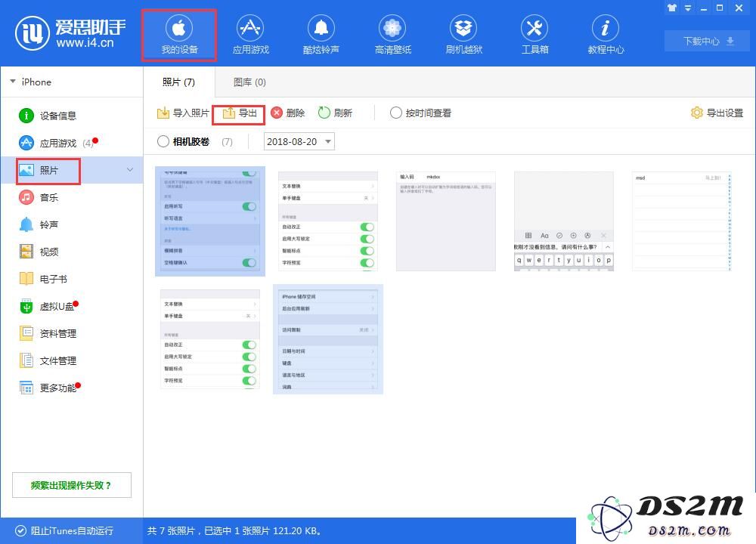The width and height of the screenshot is (756, 544).
Task: Click 导出 export button
Action: [x=239, y=113]
